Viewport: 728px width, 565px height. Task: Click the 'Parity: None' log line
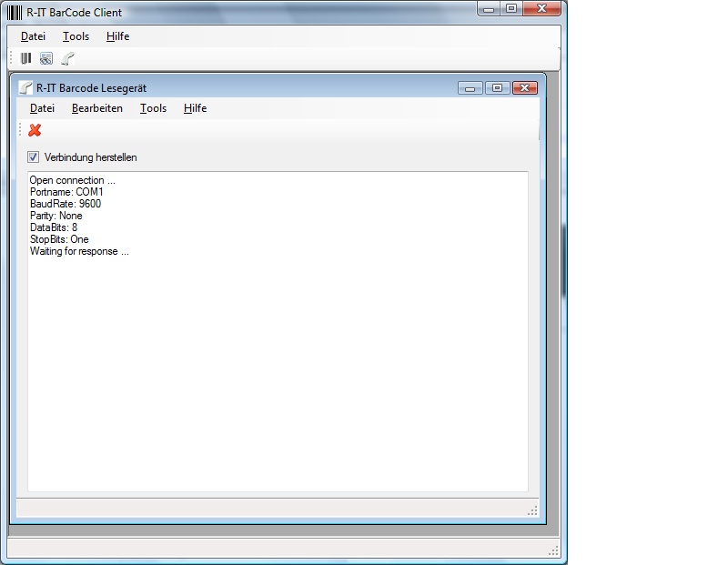(56, 216)
